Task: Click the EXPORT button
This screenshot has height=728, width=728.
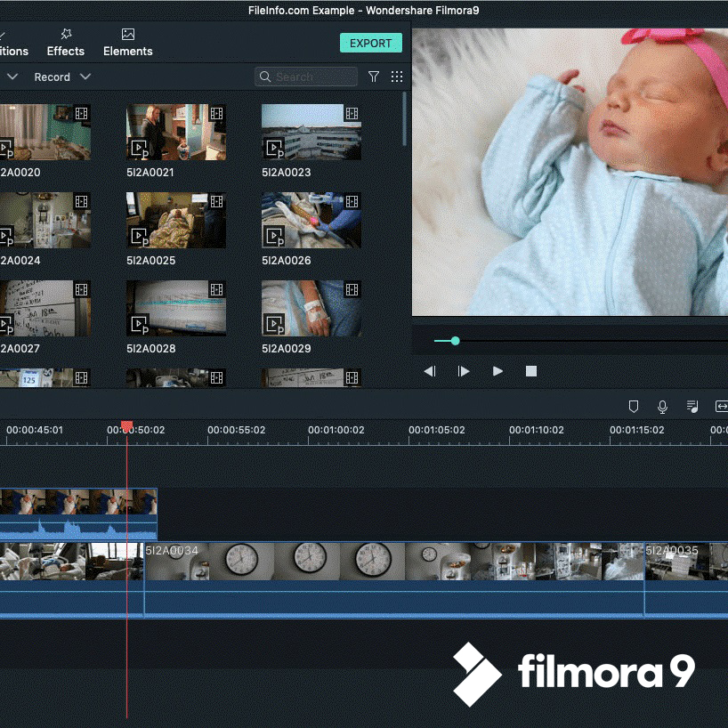Action: pyautogui.click(x=370, y=44)
